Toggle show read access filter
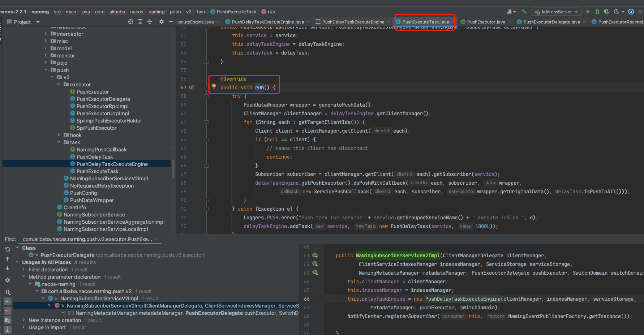This screenshot has width=644, height=335. click(8, 301)
